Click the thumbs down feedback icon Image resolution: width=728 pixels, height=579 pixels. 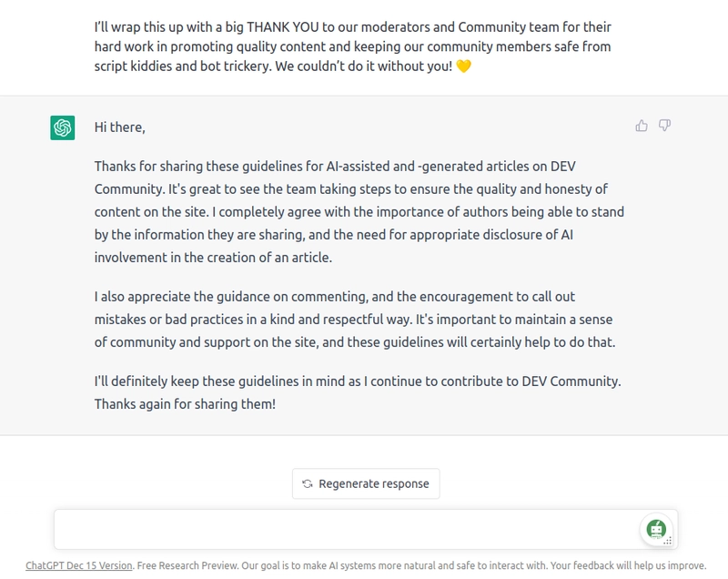(x=664, y=126)
